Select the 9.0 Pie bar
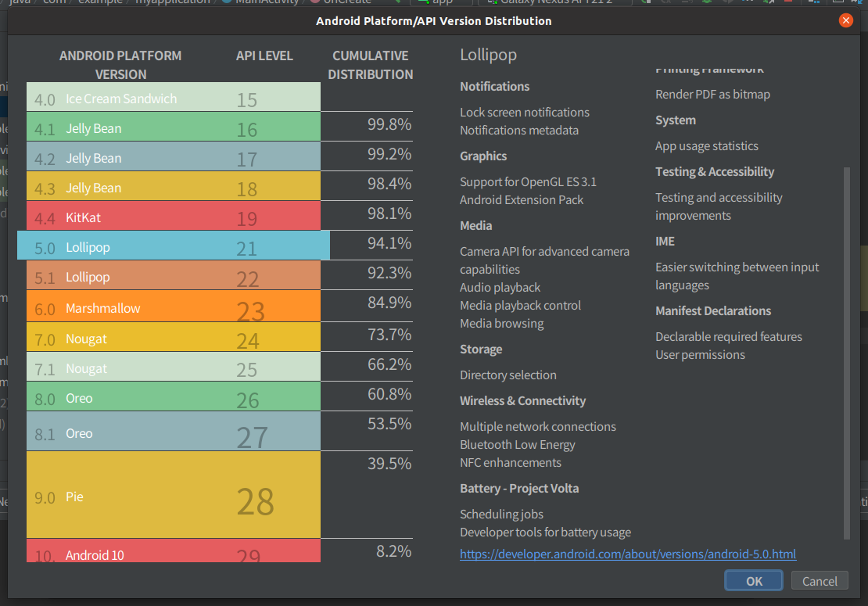868x606 pixels. point(174,495)
